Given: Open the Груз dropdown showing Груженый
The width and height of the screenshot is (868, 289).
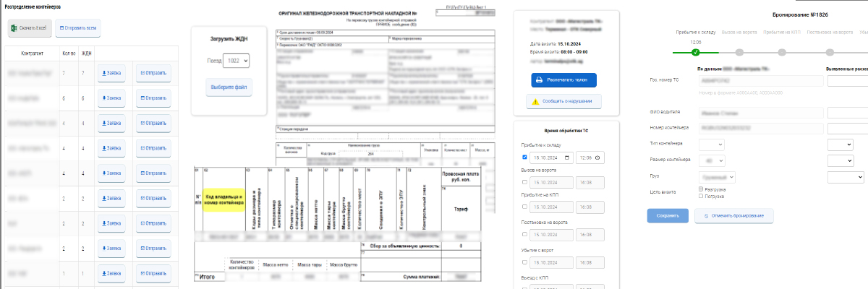Looking at the screenshot, I should [x=718, y=176].
